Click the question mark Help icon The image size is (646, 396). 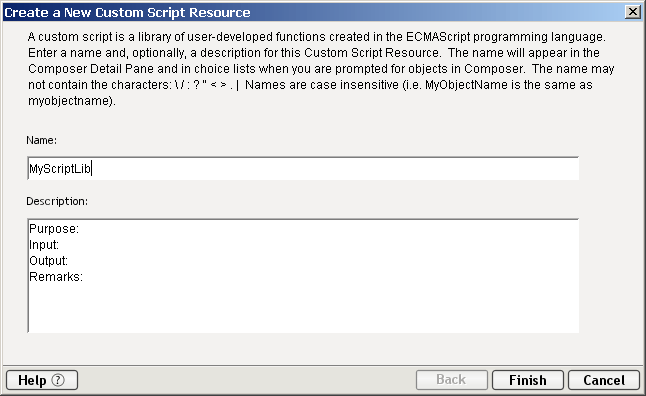tap(58, 380)
